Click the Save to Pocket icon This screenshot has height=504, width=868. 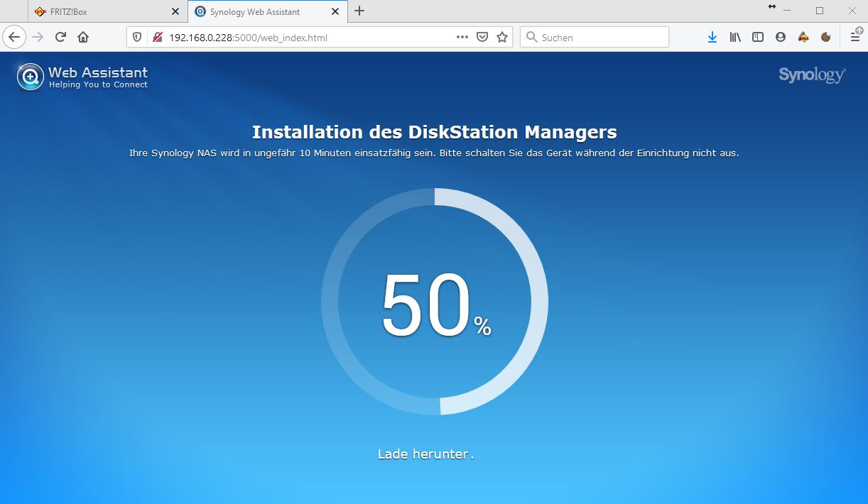(482, 37)
